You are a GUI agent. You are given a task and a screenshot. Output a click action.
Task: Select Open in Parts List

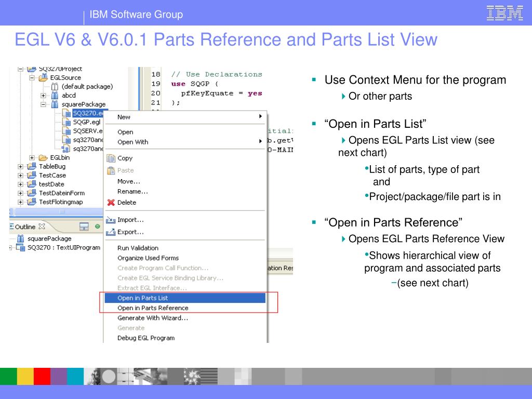tap(185, 298)
